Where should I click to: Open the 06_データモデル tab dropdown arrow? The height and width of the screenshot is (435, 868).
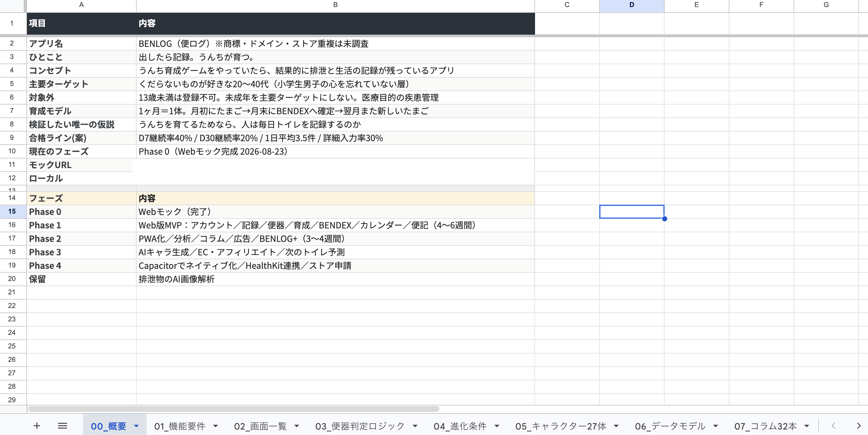[716, 426]
